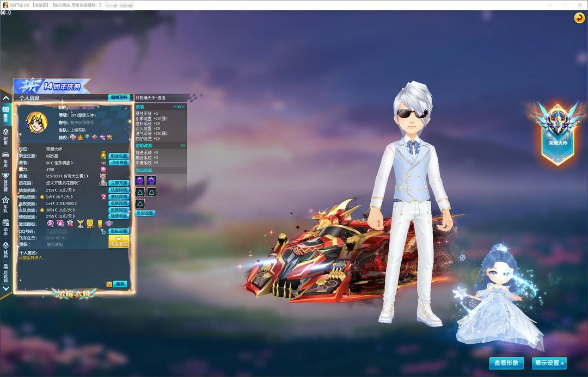Click the 编辑资料 edit profile button
588x377 pixels.
pyautogui.click(x=119, y=97)
